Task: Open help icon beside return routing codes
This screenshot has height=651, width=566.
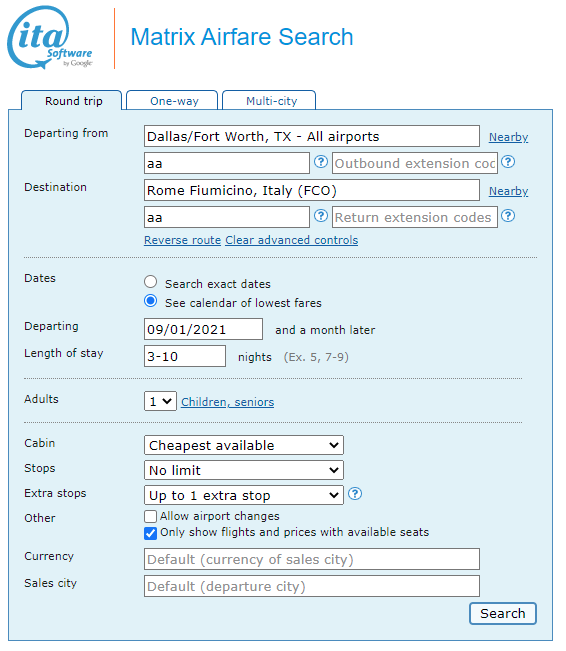Action: [x=321, y=216]
